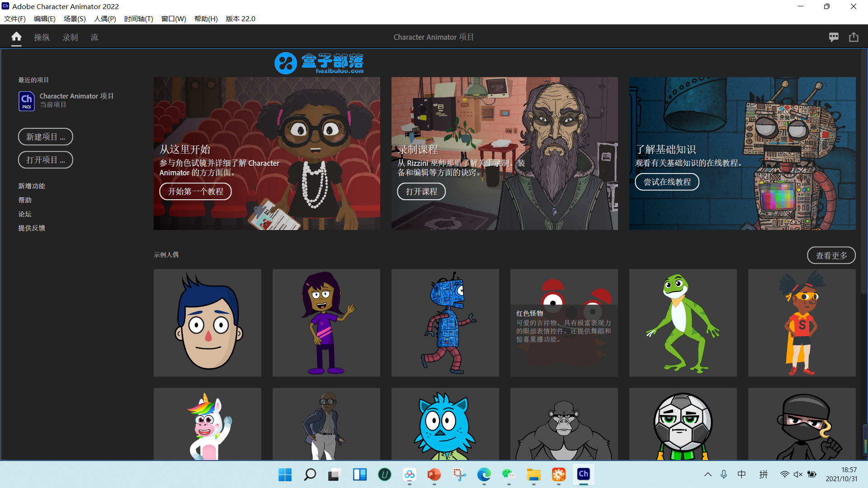The width and height of the screenshot is (868, 488).
Task: Open the 场景(S) menu
Action: coord(75,19)
